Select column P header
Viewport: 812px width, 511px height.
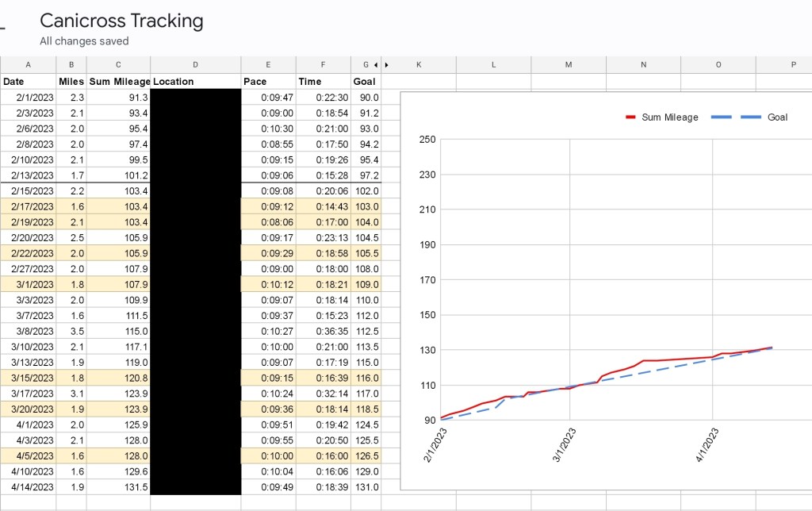coord(792,65)
